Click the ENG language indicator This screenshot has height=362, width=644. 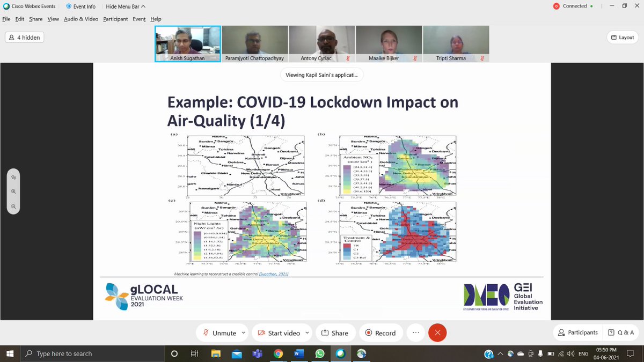pos(583,354)
